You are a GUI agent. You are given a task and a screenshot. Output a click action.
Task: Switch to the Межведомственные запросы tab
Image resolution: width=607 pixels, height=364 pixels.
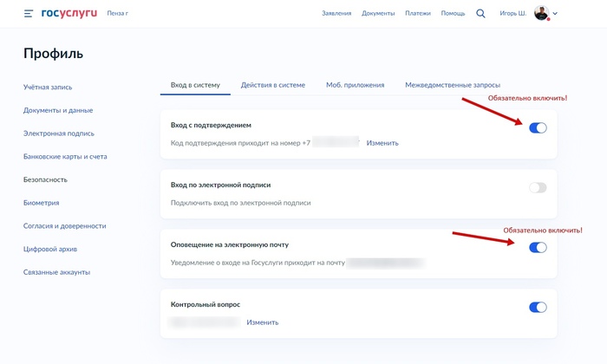click(453, 85)
